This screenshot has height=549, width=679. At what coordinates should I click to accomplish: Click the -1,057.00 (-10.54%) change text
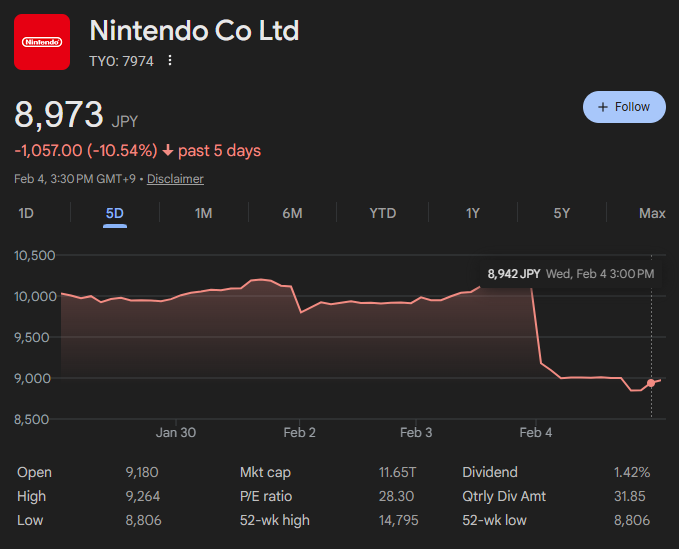(x=86, y=151)
